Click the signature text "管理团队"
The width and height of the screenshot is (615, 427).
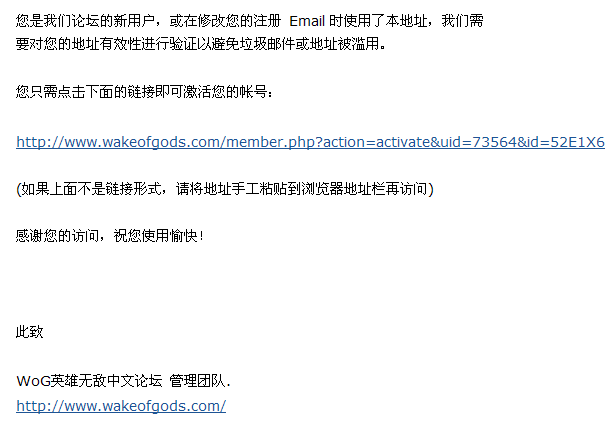click(x=198, y=381)
